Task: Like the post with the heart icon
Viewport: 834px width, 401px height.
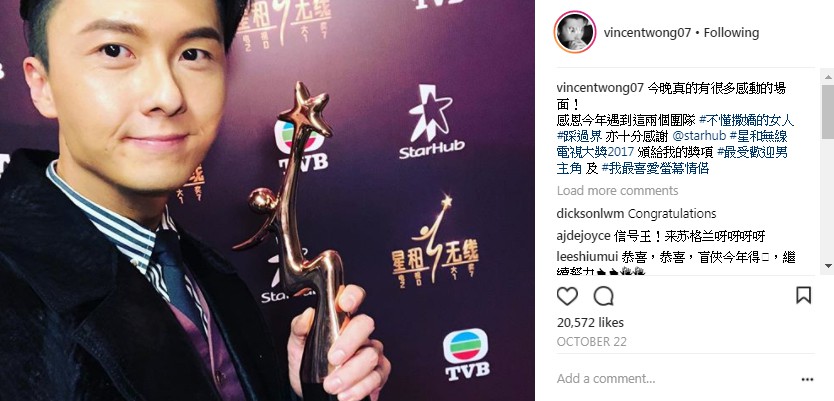Action: [x=567, y=296]
